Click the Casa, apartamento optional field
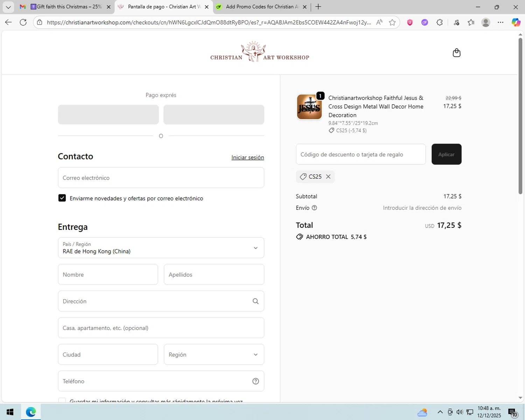The image size is (525, 420). [x=161, y=328]
